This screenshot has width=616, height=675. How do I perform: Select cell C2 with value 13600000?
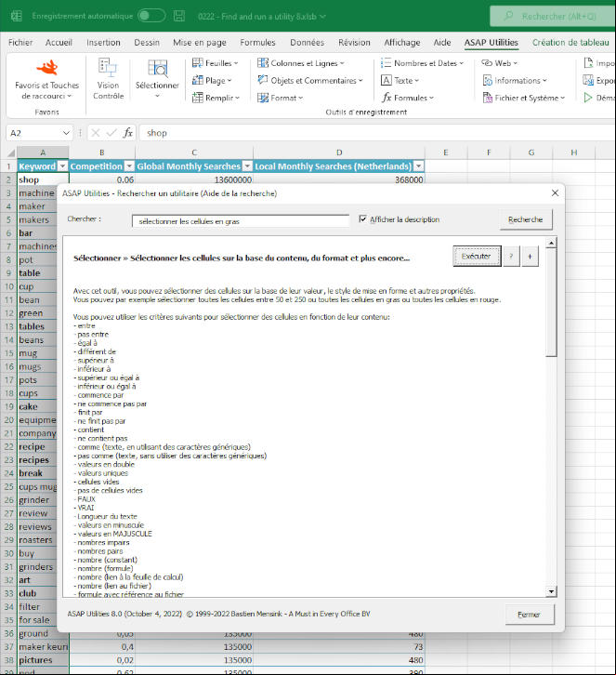[194, 179]
